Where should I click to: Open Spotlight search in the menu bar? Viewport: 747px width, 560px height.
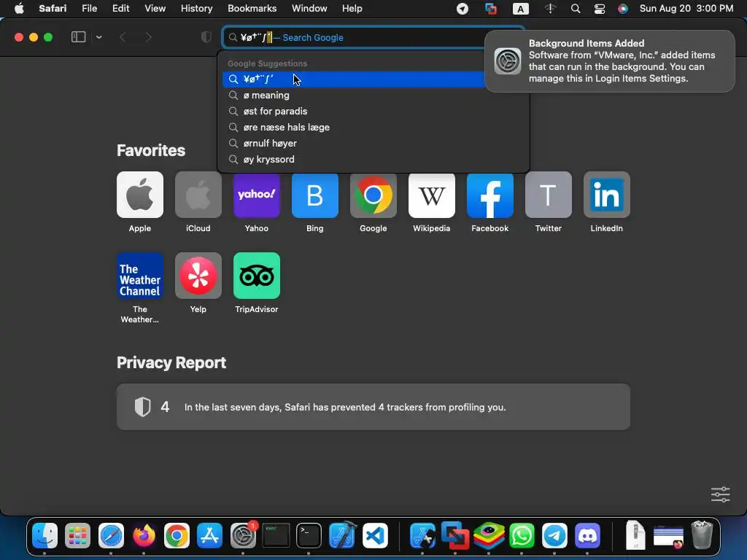(576, 9)
